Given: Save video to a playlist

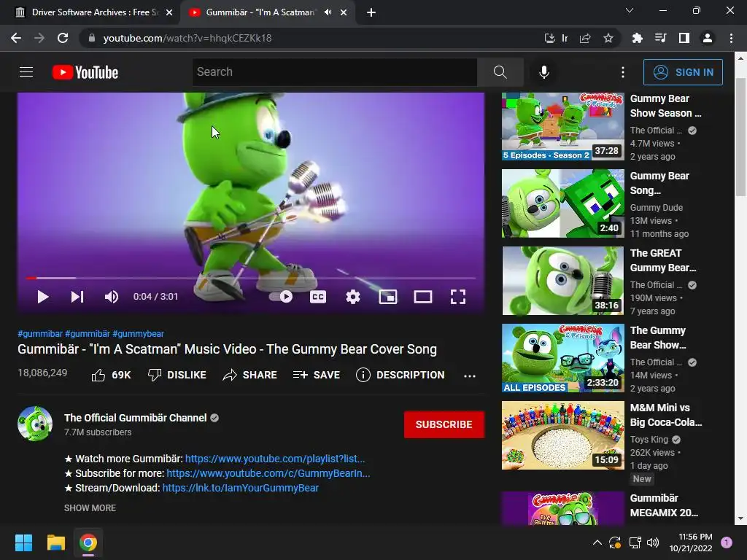Looking at the screenshot, I should 317,376.
